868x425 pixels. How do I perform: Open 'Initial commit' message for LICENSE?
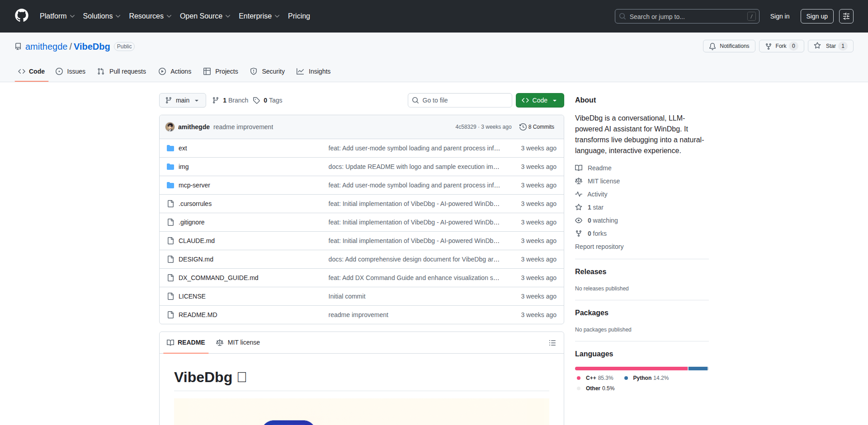(347, 296)
